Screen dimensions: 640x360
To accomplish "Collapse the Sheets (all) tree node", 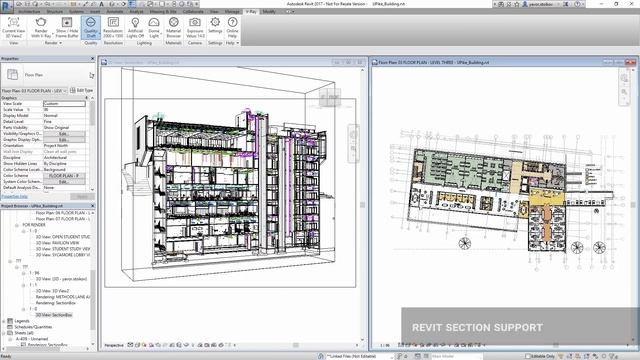I will click(4, 333).
